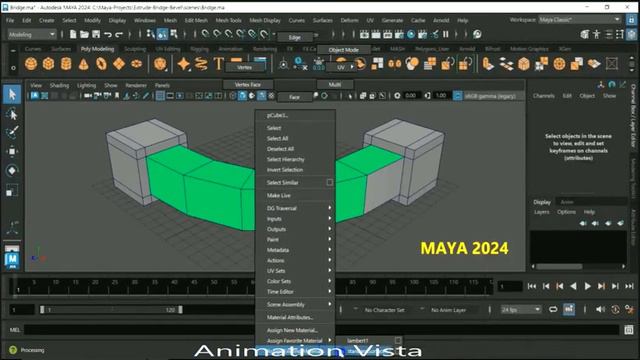Switch to the Poly Modeling shelf tab
This screenshot has width=640, height=360.
[97, 49]
